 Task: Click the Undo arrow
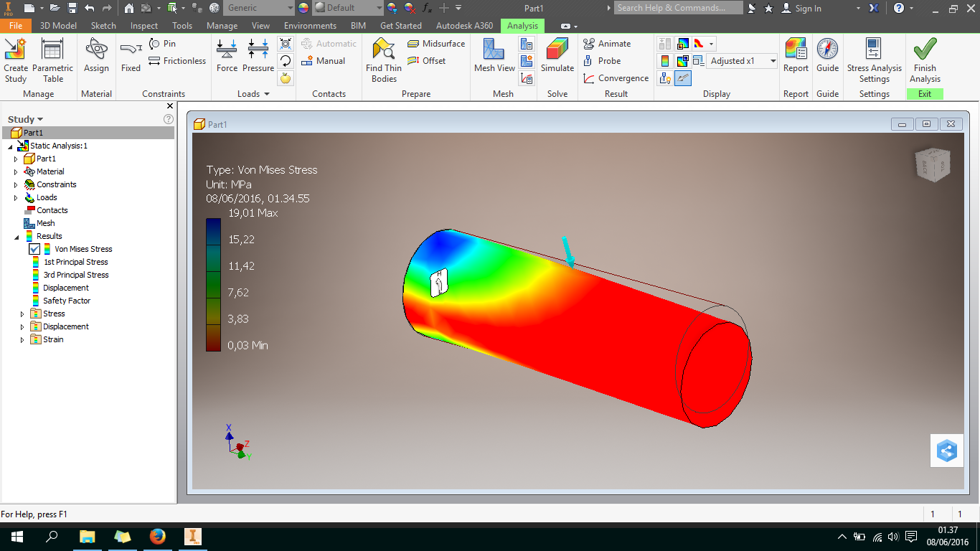(89, 8)
